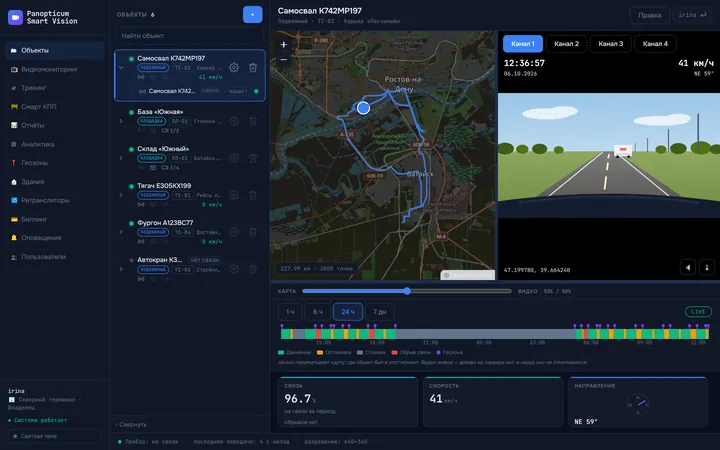Click trash icon for Фургон A123BC77

[x=253, y=232]
